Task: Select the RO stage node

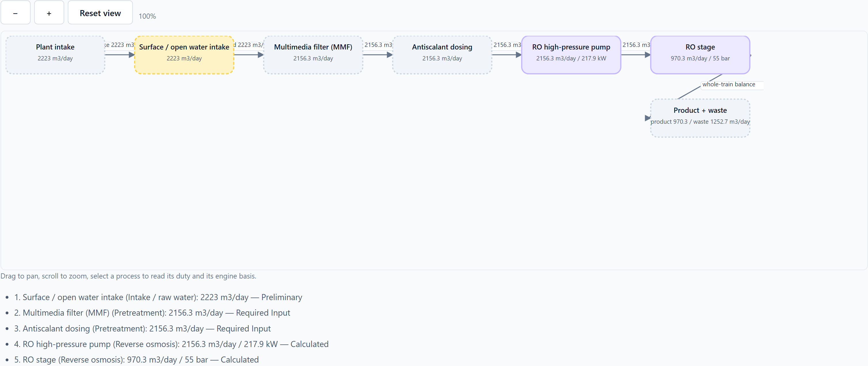Action: click(x=700, y=55)
